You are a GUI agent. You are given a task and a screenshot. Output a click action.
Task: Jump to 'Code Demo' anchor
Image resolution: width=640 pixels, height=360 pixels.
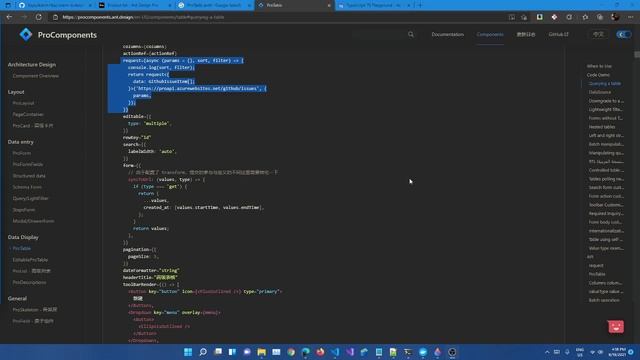click(598, 75)
